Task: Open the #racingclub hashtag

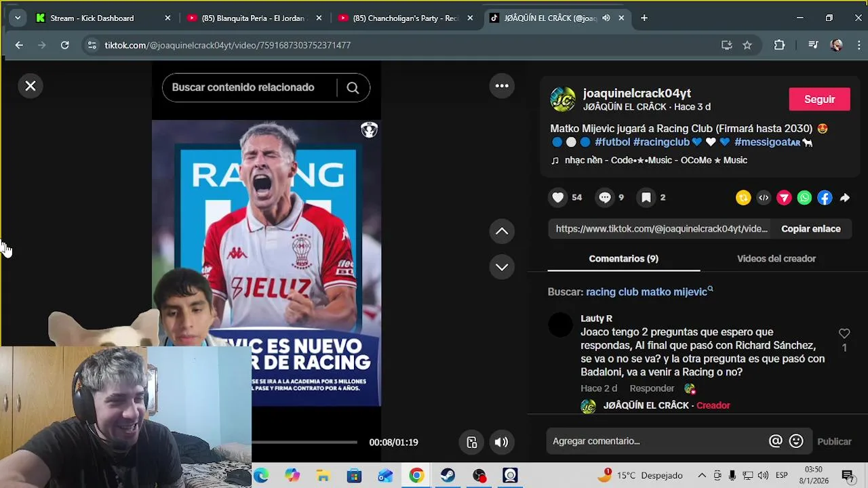Action: [661, 142]
